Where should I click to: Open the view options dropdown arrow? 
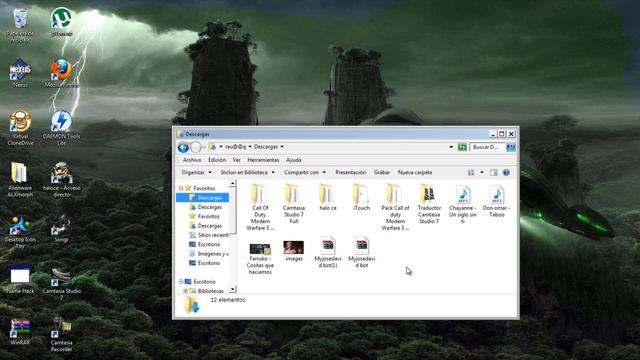point(482,173)
